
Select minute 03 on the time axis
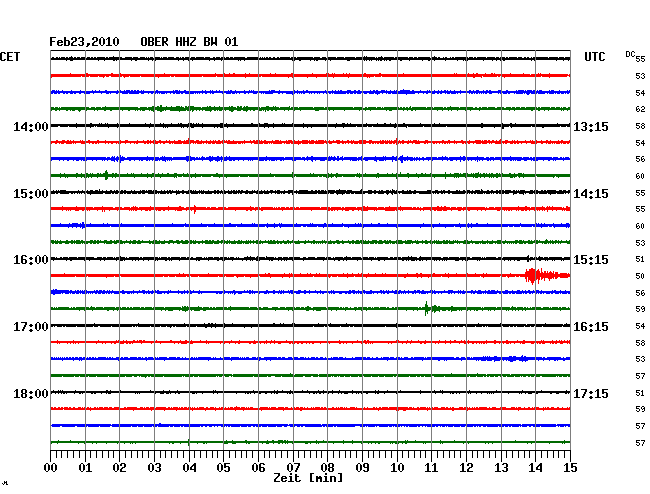(x=154, y=467)
